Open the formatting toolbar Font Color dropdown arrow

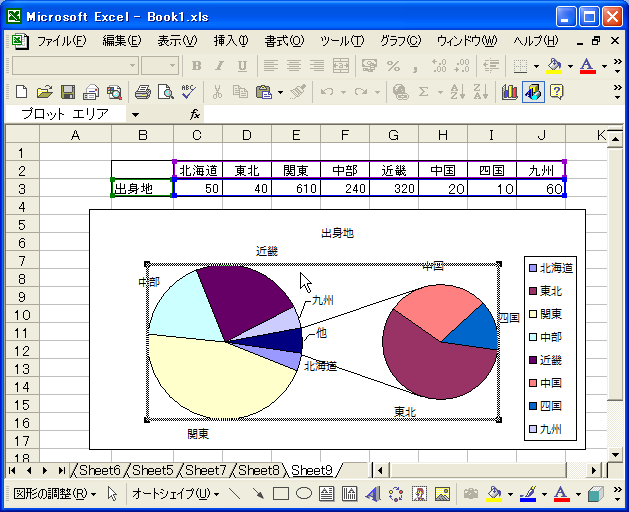(604, 66)
